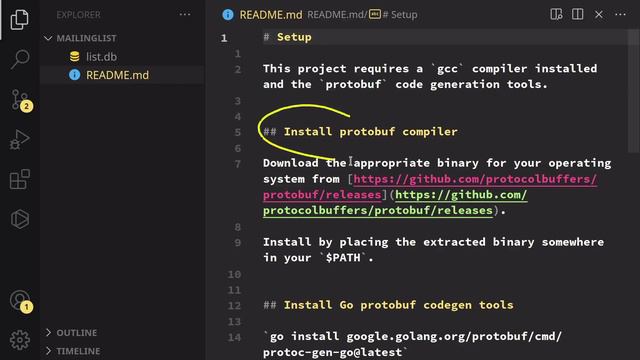Click the editor vertical scrollbar
Screen dimensions: 640x360
[x=634, y=92]
